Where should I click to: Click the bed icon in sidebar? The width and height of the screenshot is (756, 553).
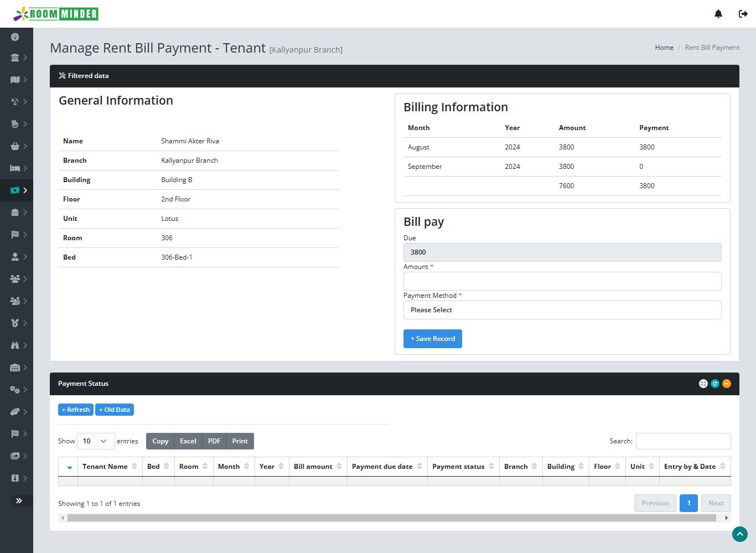(15, 168)
